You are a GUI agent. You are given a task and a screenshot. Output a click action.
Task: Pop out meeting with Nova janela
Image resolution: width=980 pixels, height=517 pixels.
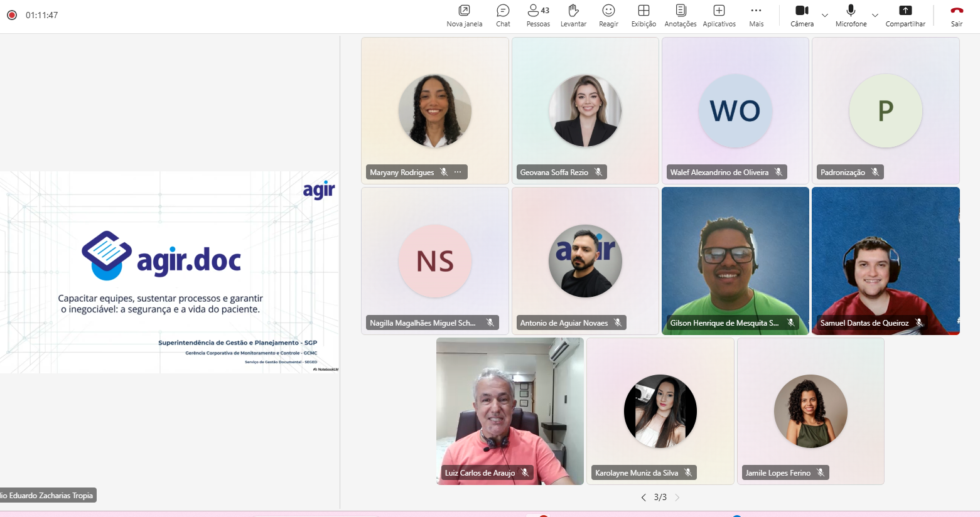(x=464, y=16)
